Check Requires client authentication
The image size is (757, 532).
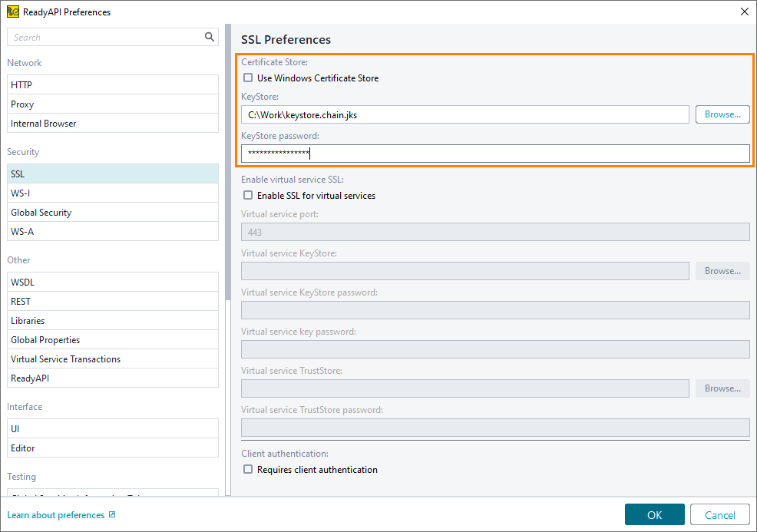pyautogui.click(x=247, y=470)
